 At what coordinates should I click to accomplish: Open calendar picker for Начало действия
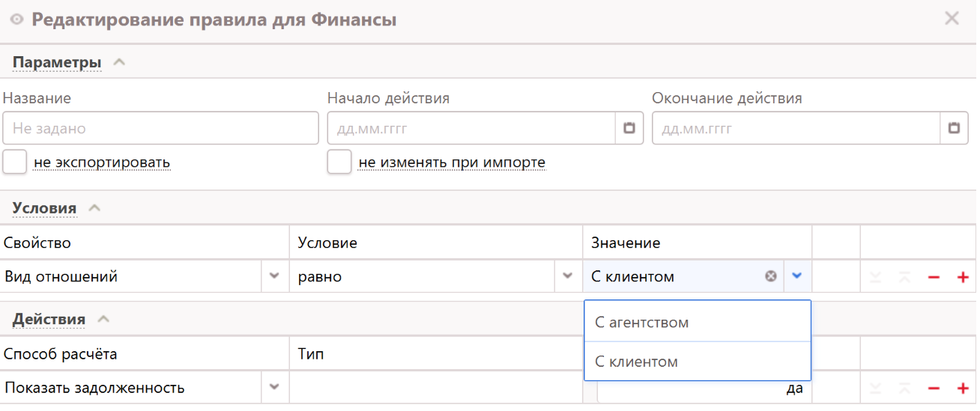[629, 128]
